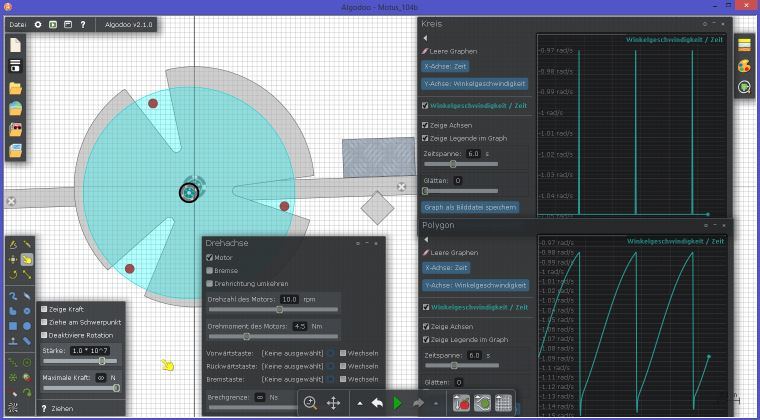Click Leere Graphen in Kreis panel
This screenshot has width=760, height=420.
tap(450, 51)
